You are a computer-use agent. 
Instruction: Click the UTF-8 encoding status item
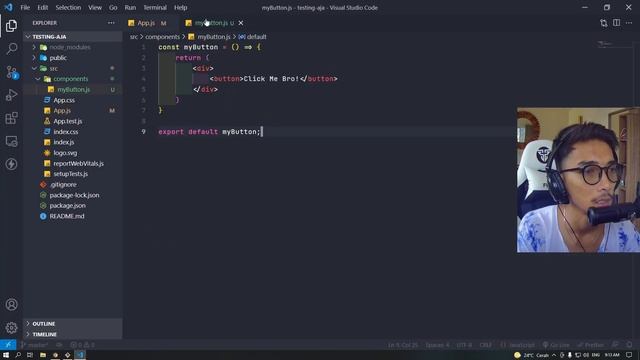pyautogui.click(x=464, y=345)
